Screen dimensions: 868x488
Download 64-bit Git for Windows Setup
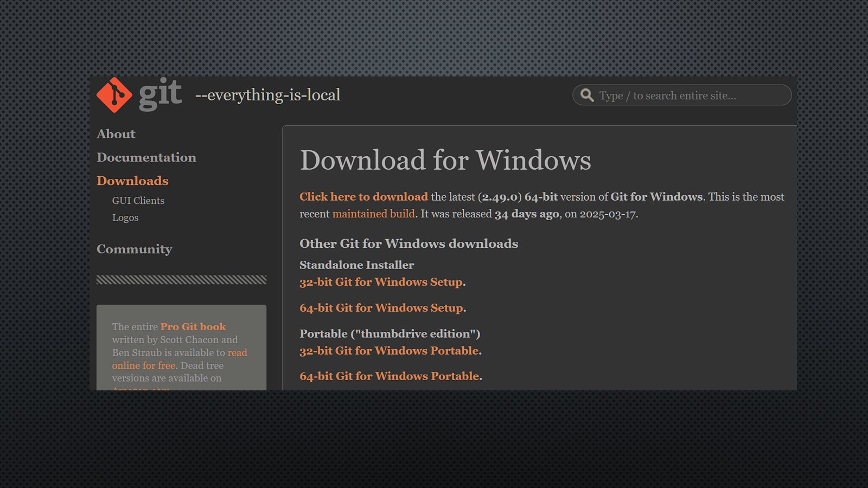(x=381, y=308)
